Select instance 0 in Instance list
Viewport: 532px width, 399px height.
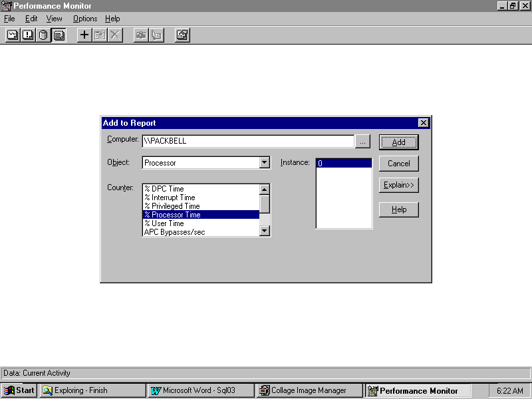343,163
